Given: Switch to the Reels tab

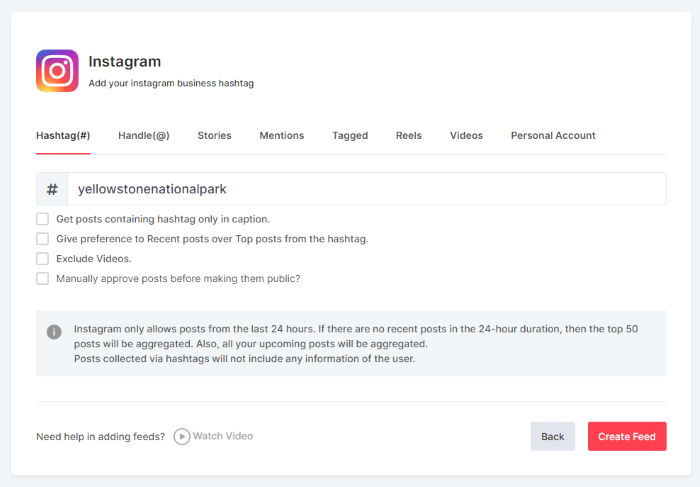Looking at the screenshot, I should [x=408, y=136].
